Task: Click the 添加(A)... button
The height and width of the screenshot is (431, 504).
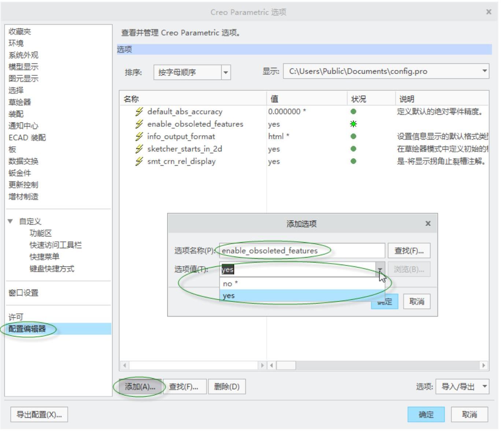Action: 140,387
